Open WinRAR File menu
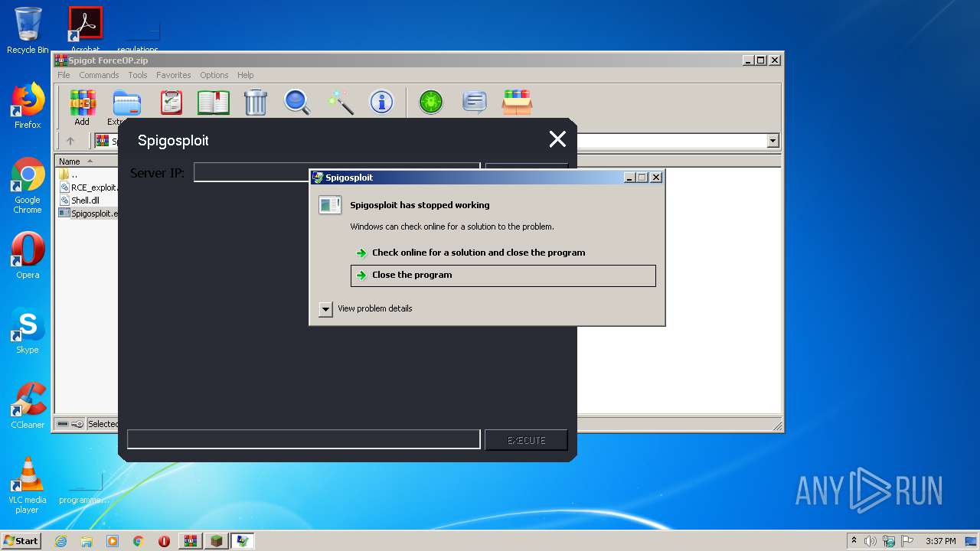980x551 pixels. tap(64, 75)
